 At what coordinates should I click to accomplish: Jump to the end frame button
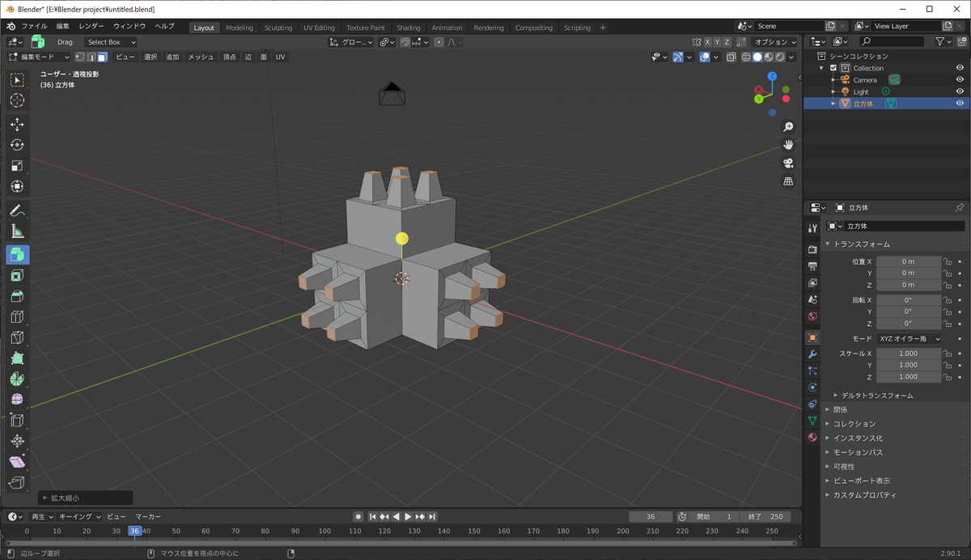tap(433, 516)
